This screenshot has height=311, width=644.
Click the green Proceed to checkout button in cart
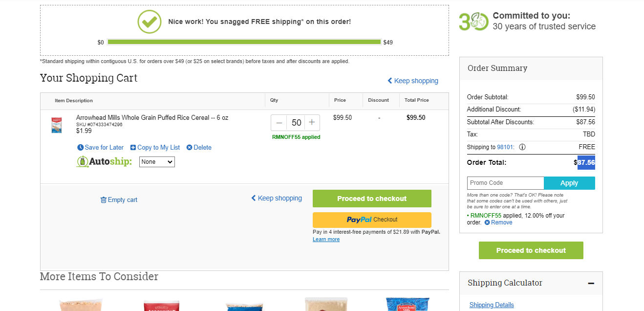coord(372,199)
